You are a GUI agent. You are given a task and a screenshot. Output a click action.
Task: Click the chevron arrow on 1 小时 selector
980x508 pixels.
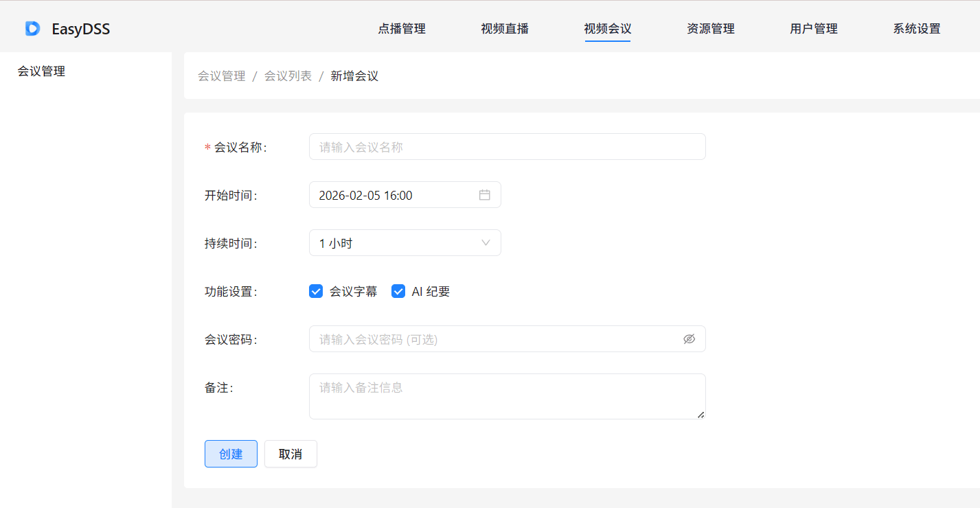click(486, 242)
